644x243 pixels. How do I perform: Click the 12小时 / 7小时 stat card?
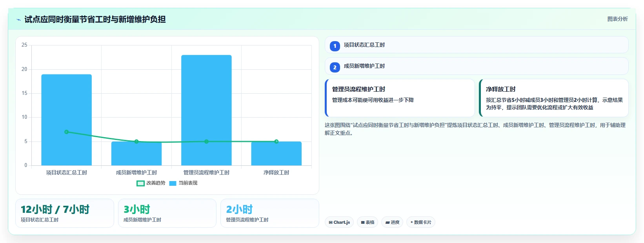coord(65,213)
